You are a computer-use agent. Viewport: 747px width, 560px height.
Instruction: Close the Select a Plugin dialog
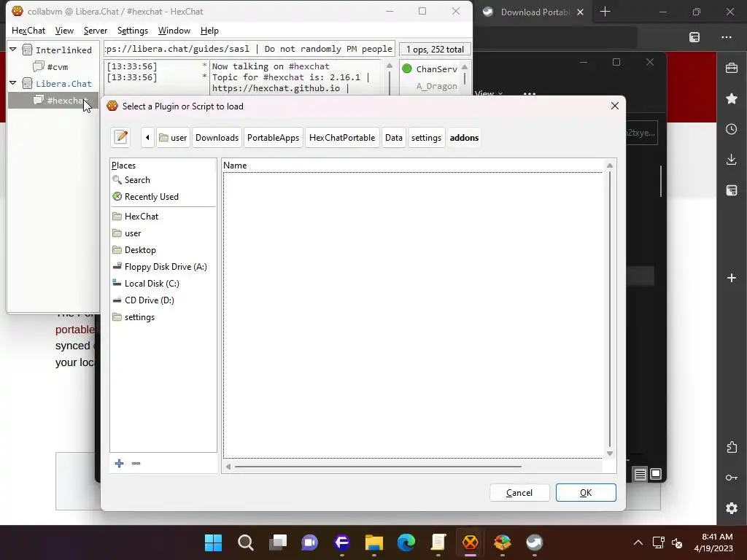(614, 106)
